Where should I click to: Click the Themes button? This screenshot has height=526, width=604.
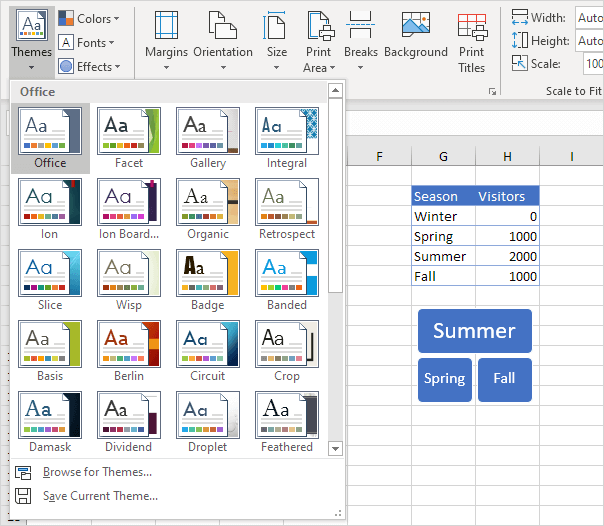(x=31, y=41)
